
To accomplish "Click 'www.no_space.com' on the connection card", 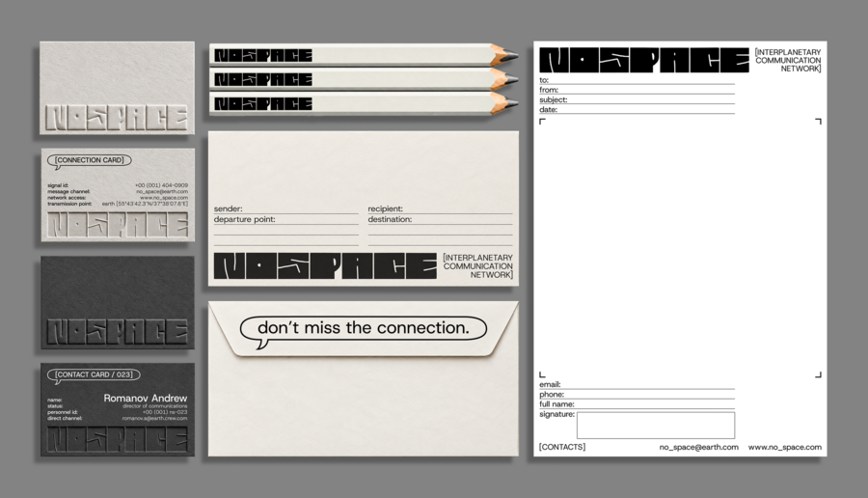I will coord(164,198).
